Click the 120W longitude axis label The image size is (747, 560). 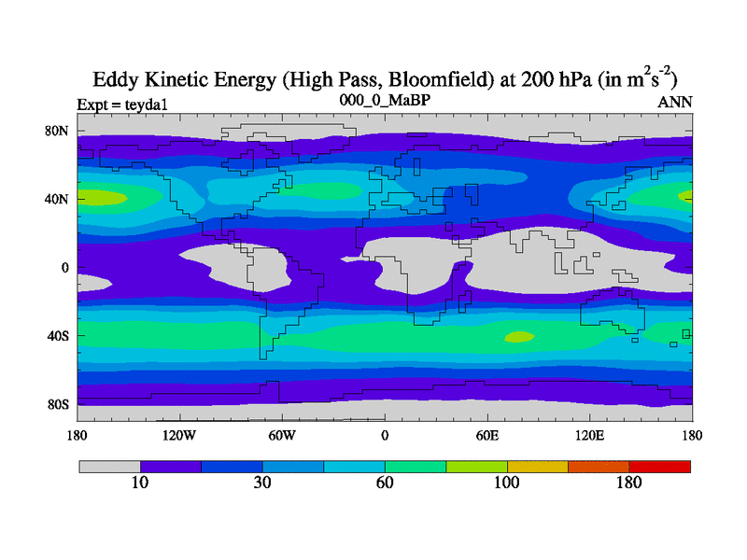(178, 435)
